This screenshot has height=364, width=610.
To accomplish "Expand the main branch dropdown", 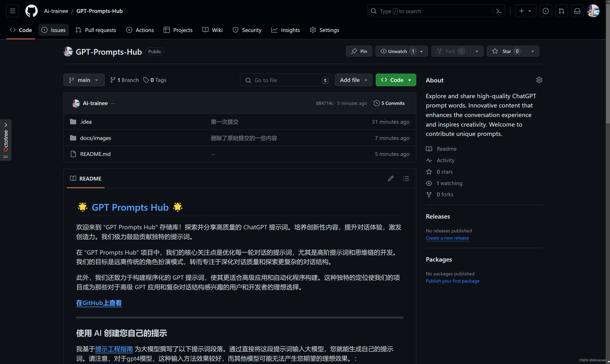I will tap(84, 80).
